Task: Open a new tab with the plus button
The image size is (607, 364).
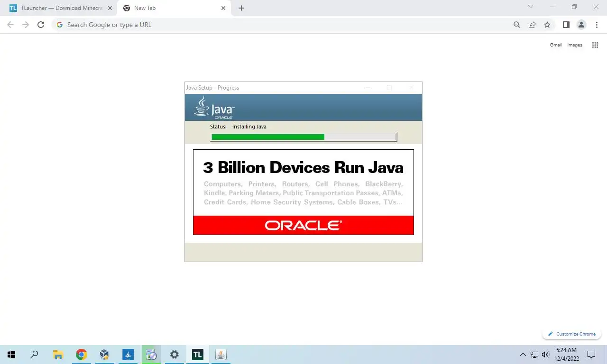Action: click(x=241, y=8)
